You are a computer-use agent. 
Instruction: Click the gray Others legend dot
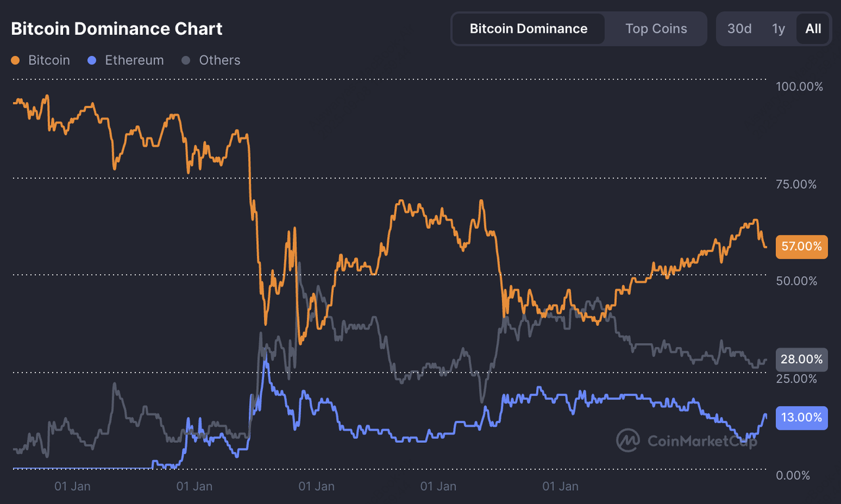coord(186,60)
